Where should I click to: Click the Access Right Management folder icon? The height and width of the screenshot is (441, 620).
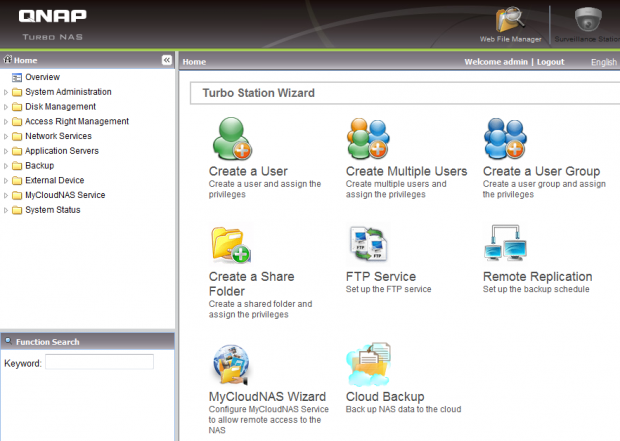(x=17, y=121)
